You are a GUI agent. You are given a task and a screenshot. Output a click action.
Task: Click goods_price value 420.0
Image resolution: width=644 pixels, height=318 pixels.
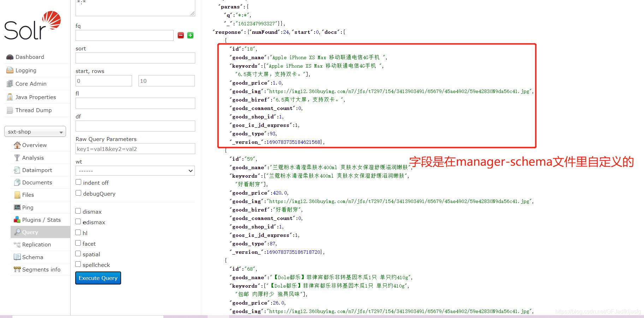click(x=280, y=193)
